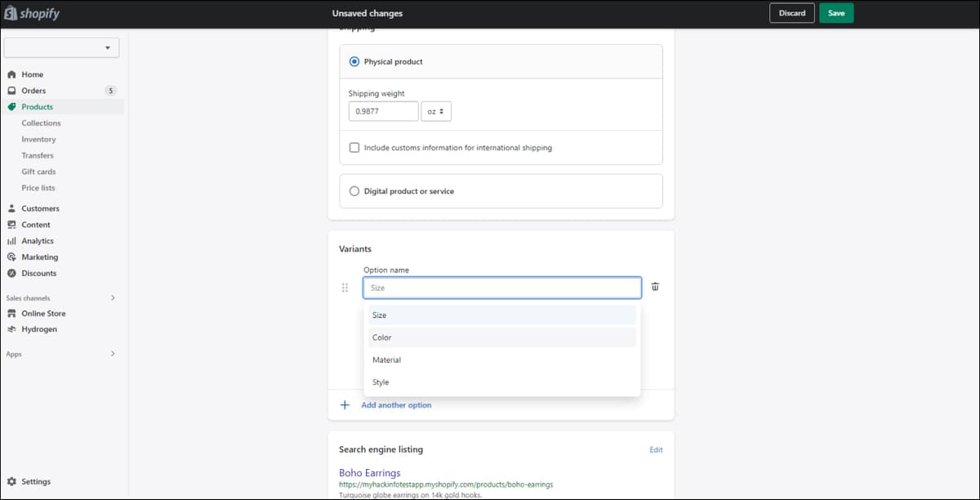980x500 pixels.
Task: Click the Hydrogen channel icon
Action: [x=11, y=329]
